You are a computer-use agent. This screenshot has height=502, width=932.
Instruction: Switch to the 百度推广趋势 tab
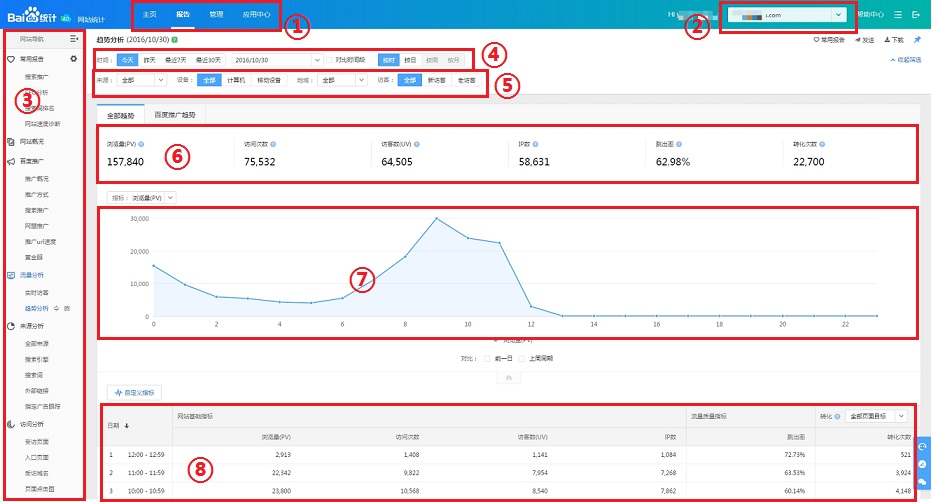(182, 115)
